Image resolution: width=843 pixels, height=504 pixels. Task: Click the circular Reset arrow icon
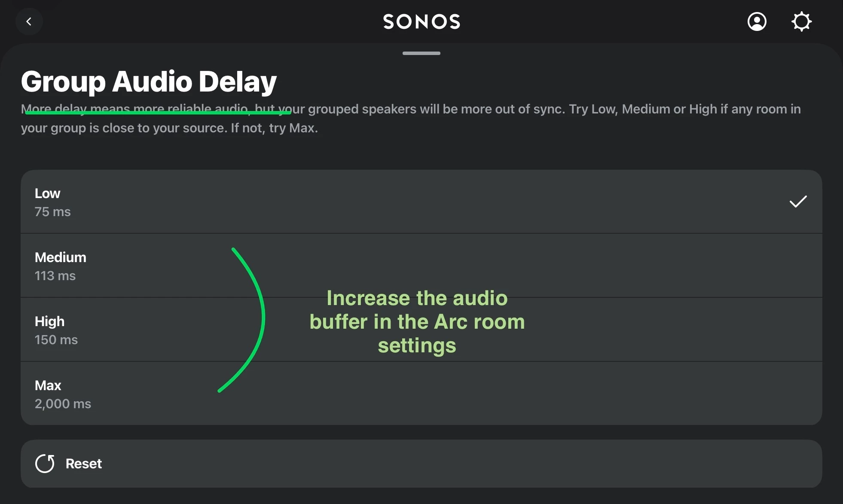coord(45,464)
